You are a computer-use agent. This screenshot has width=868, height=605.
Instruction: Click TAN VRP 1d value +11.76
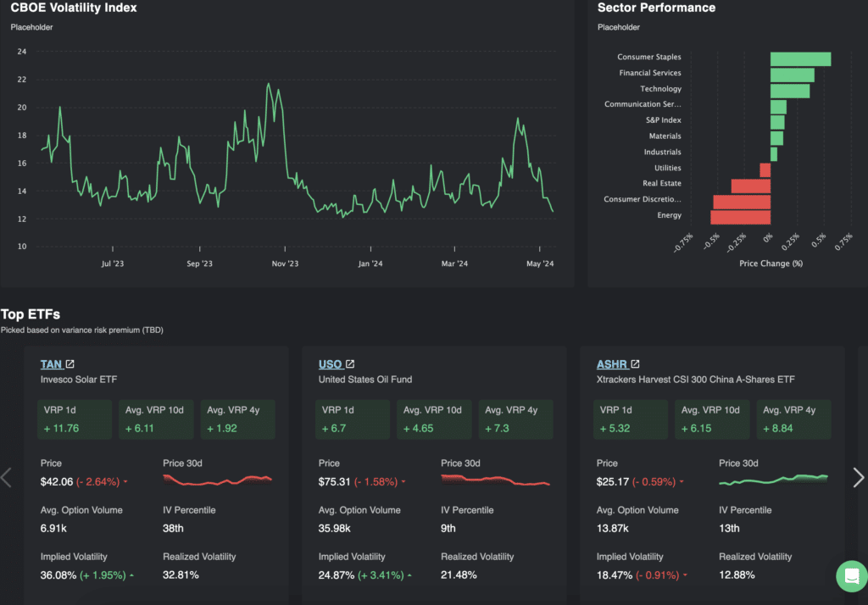(61, 429)
